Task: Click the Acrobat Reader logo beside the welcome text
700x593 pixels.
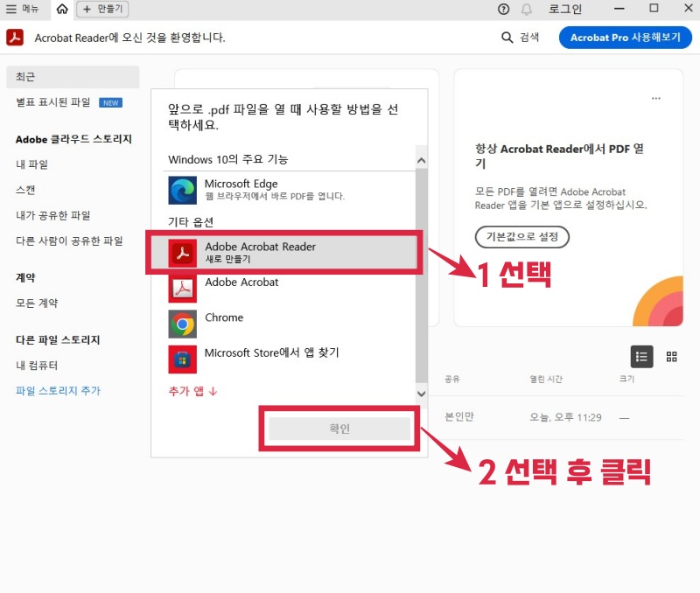Action: [16, 38]
